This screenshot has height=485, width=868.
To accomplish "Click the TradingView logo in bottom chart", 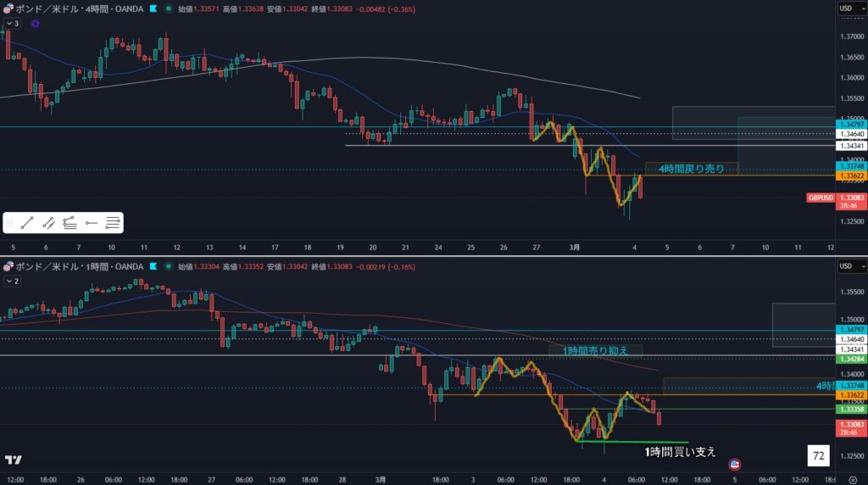I will point(13,460).
